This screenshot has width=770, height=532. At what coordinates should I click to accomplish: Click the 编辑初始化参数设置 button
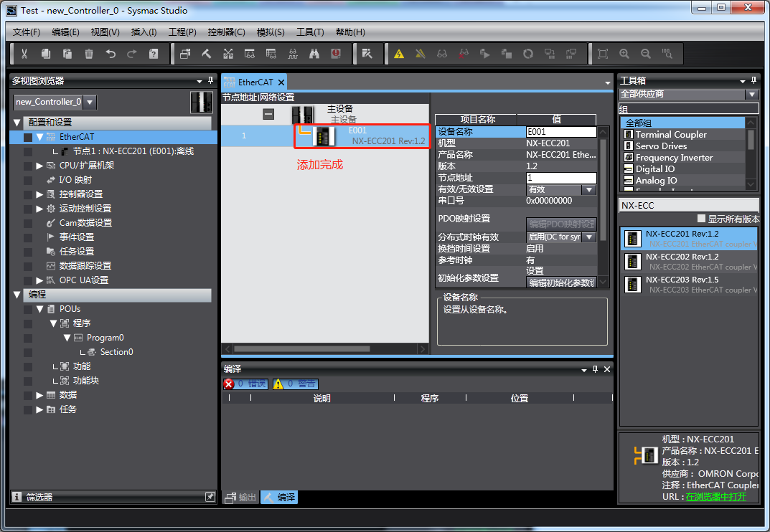[561, 282]
